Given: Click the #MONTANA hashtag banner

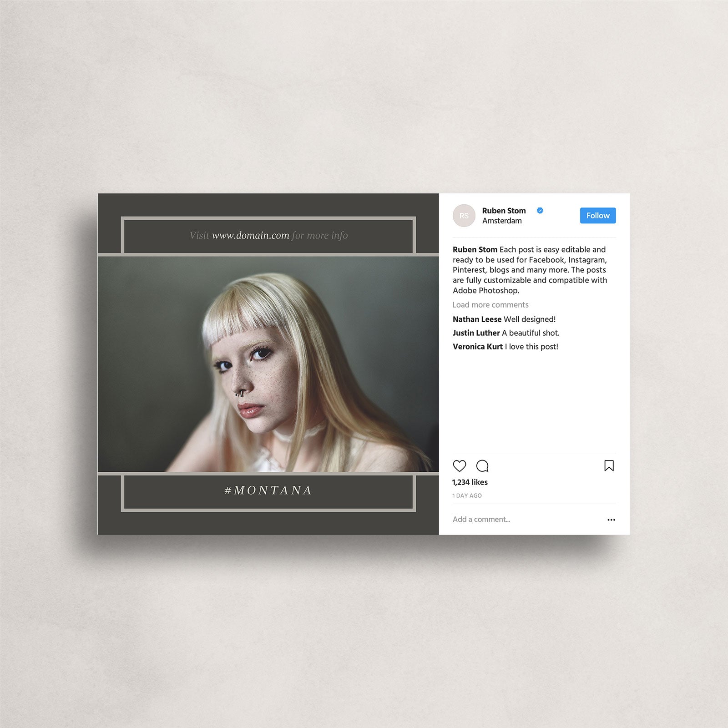Looking at the screenshot, I should [x=268, y=490].
